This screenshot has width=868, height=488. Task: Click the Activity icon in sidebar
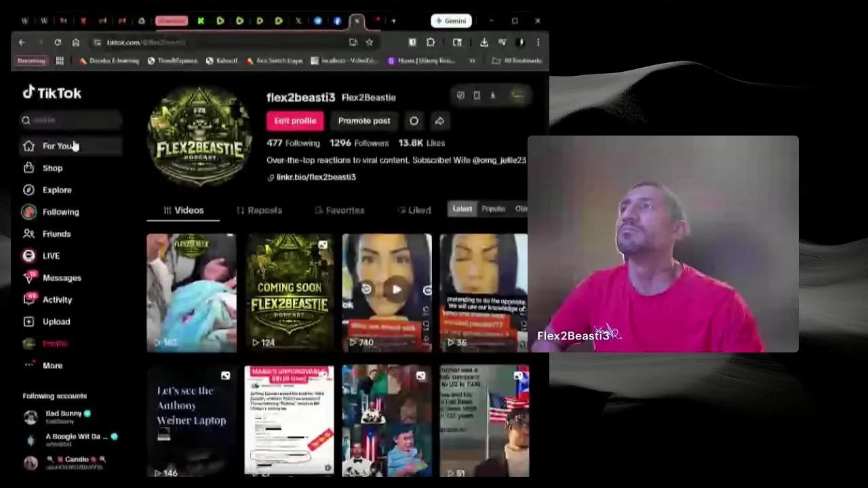[x=29, y=299]
